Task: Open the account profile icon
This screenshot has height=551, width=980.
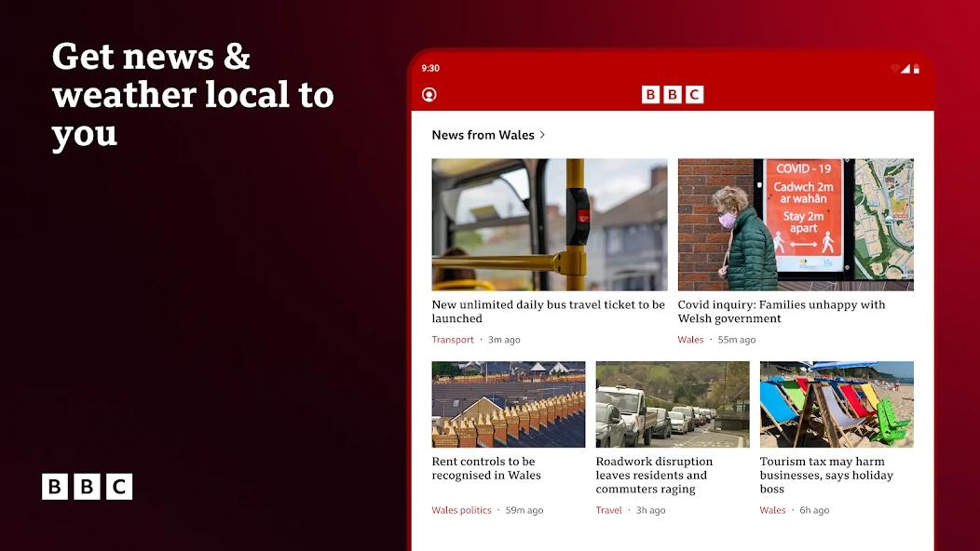Action: [x=429, y=95]
